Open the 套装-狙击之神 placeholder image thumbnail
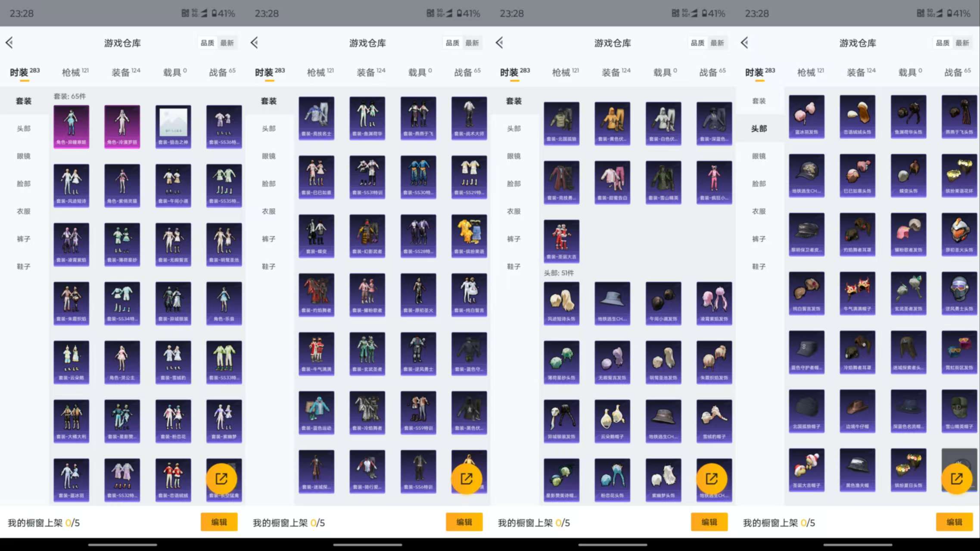This screenshot has height=551, width=980. click(x=173, y=126)
